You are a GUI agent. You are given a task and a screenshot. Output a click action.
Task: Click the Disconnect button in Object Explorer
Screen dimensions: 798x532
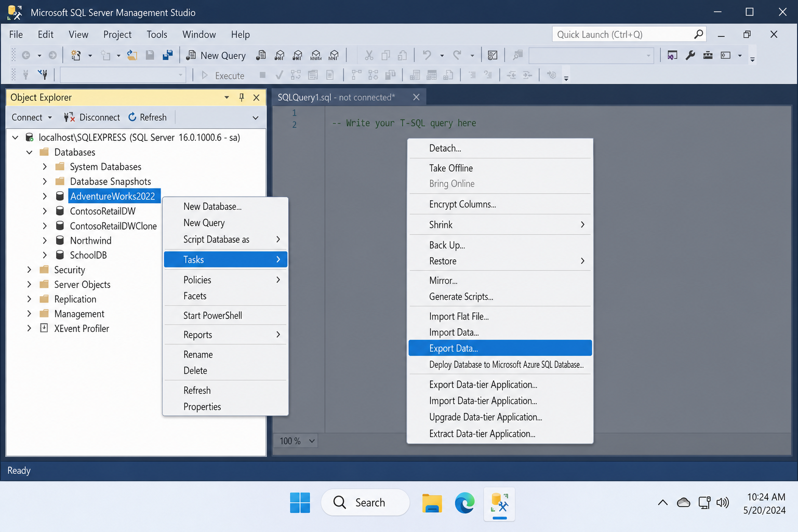pos(92,117)
